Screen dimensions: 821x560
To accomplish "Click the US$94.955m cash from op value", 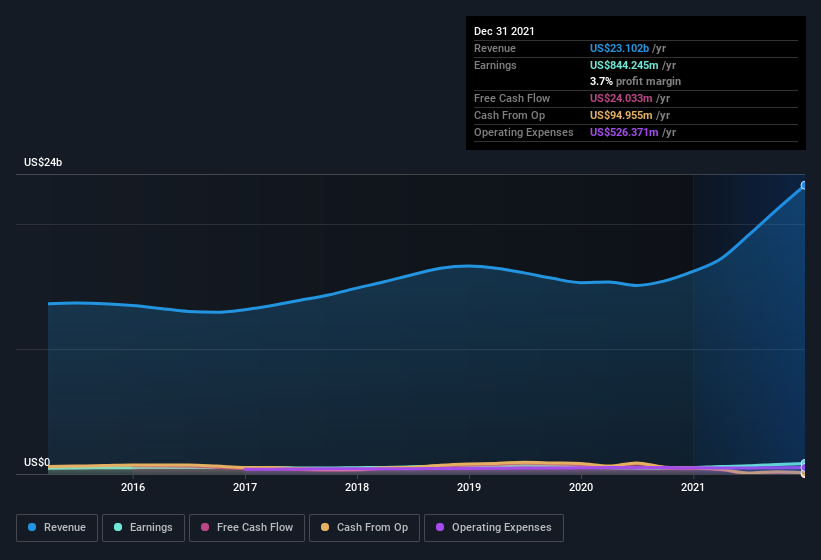I will click(x=621, y=115).
